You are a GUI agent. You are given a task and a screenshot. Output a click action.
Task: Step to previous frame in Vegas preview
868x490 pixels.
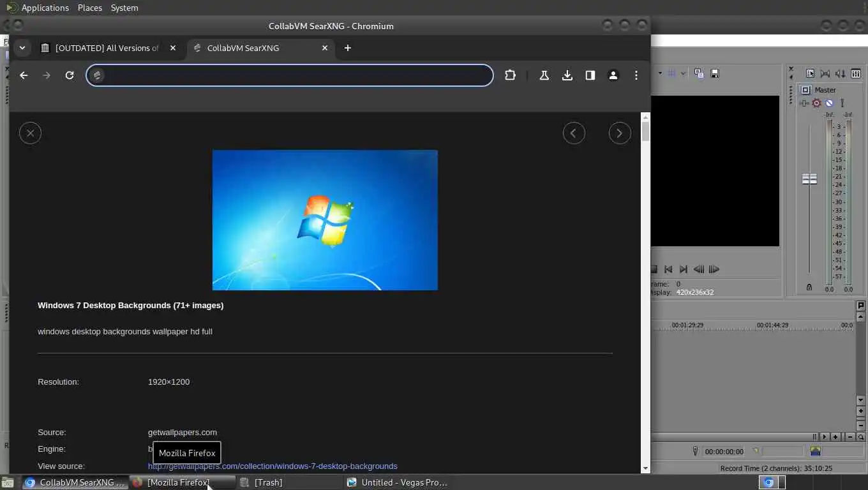[x=699, y=269]
